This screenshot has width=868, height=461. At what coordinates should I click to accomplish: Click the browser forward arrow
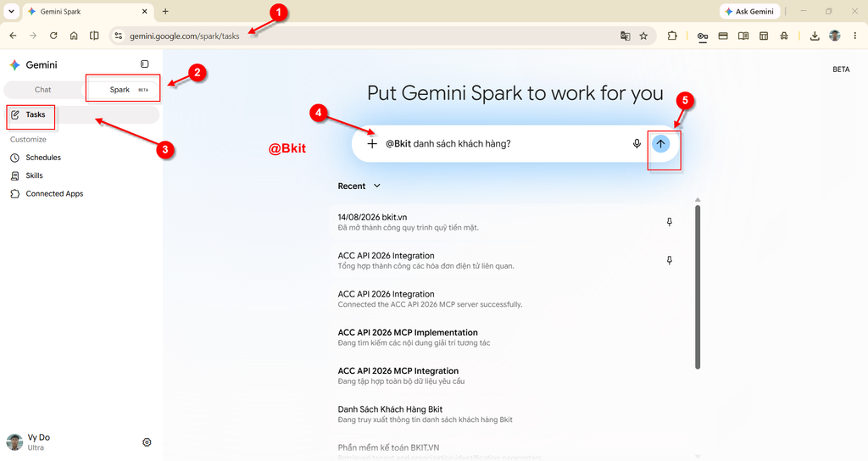tap(33, 36)
